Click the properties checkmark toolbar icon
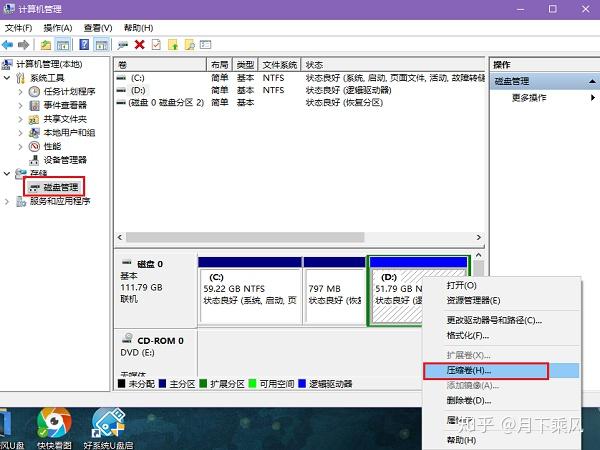 (156, 45)
